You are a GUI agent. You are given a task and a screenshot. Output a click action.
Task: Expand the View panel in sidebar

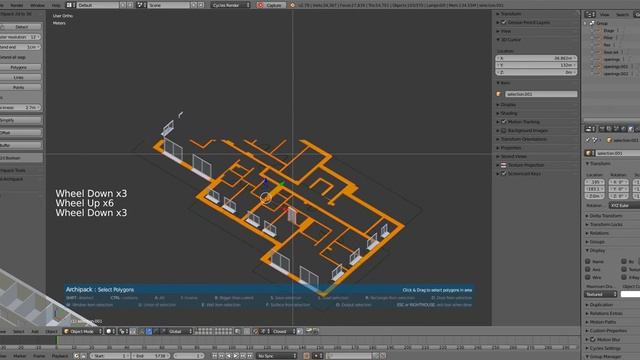505,31
